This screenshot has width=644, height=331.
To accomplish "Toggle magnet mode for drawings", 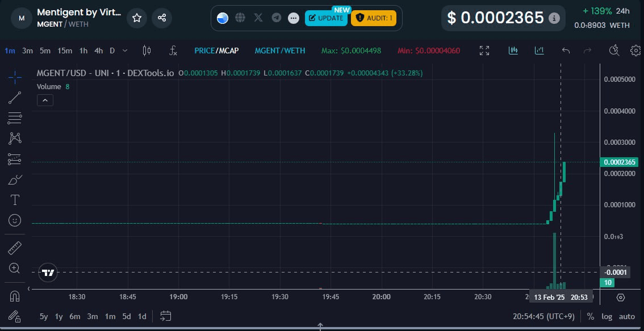I will tap(15, 296).
